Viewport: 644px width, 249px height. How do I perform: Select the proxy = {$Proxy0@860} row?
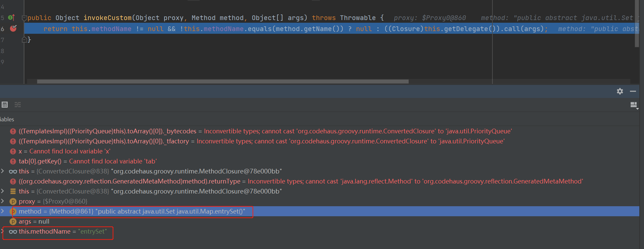pos(319,202)
